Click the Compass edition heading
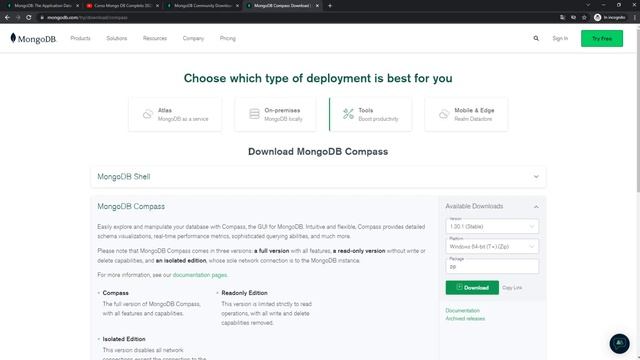Screen dimensions: 640x360 coord(116,293)
